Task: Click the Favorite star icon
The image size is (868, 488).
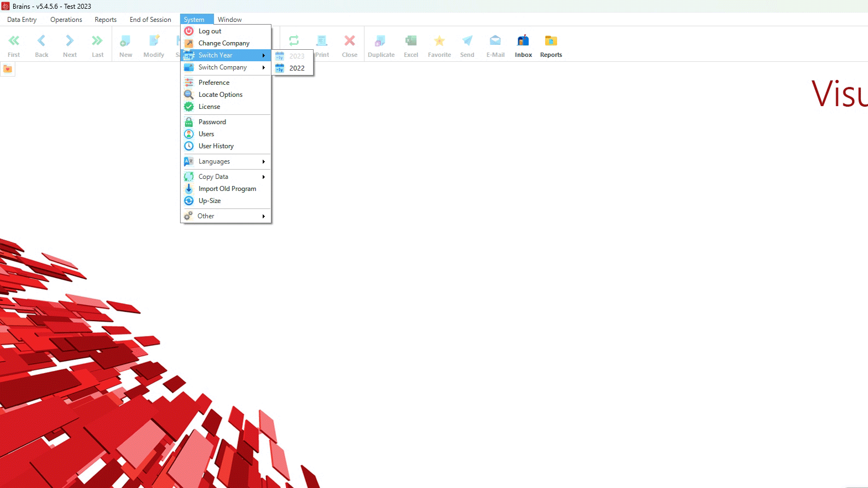Action: click(439, 45)
